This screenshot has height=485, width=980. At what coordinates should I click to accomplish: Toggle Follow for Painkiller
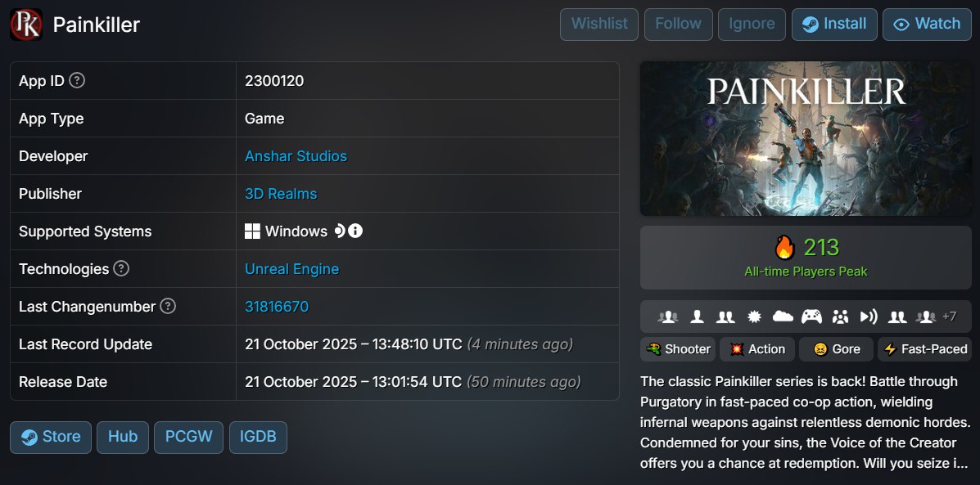tap(678, 24)
